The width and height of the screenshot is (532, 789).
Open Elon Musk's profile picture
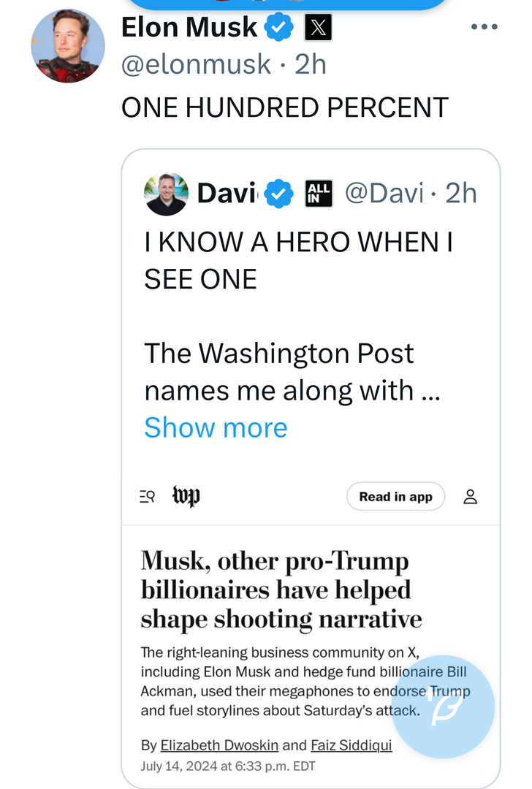(67, 46)
